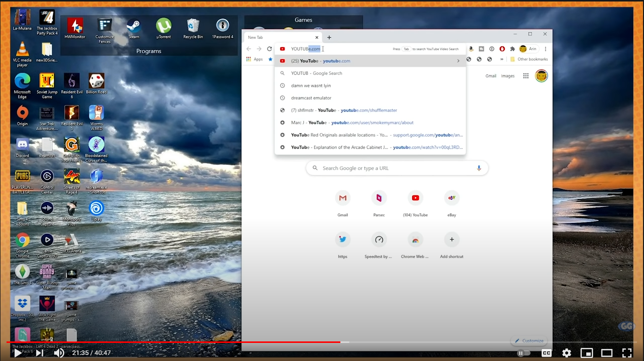Open the Amazon extension icon

point(471,49)
